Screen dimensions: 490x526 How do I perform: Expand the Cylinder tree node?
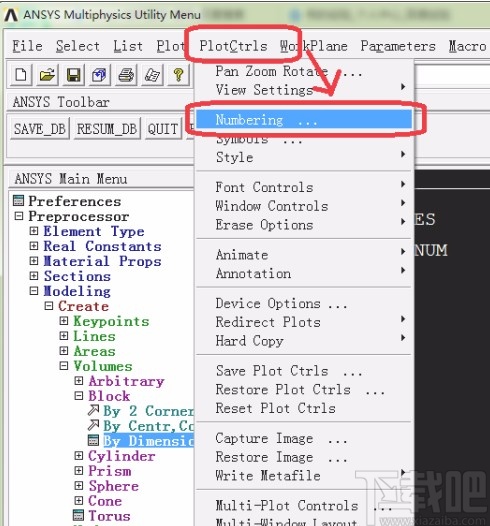point(78,455)
